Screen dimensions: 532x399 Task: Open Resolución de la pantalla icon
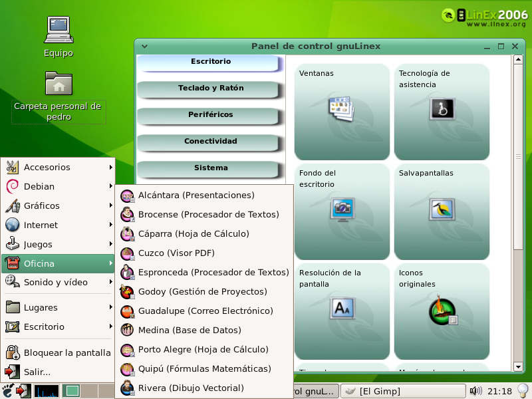pos(342,308)
